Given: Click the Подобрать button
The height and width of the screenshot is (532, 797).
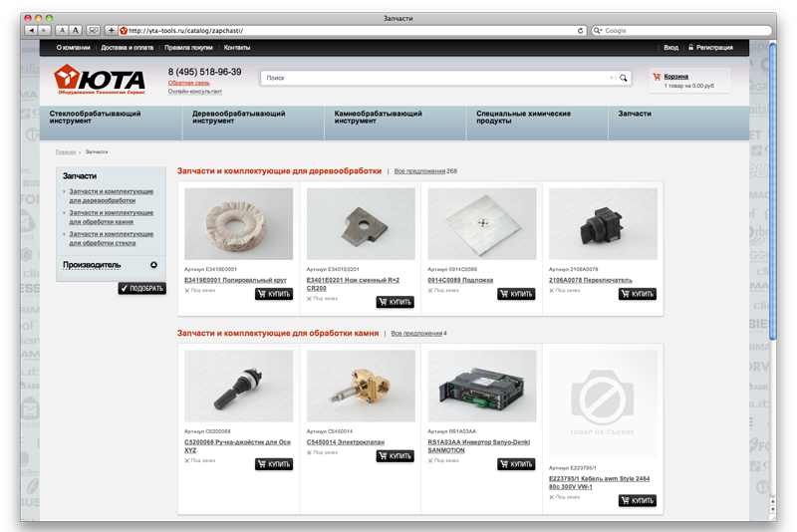Looking at the screenshot, I should tap(142, 288).
